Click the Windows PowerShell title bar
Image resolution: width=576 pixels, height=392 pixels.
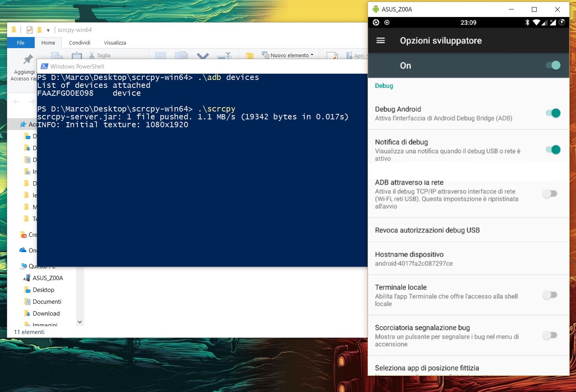pos(202,66)
